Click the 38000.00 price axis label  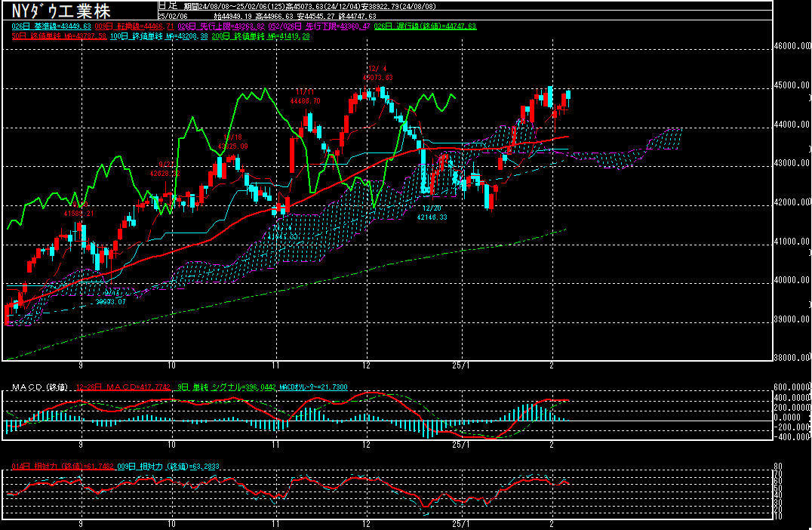point(792,357)
